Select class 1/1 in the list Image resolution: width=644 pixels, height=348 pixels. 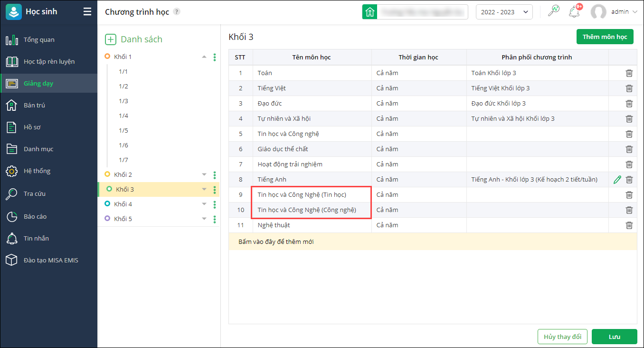[123, 72]
